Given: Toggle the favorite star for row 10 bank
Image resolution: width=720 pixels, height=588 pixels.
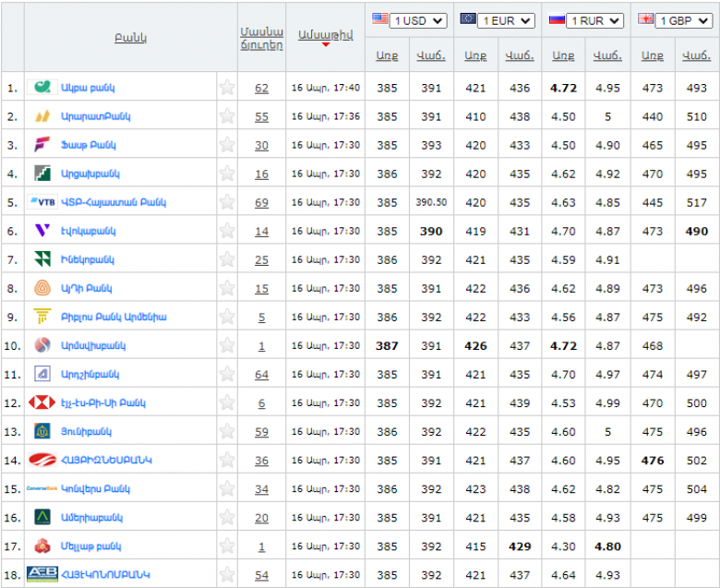Looking at the screenshot, I should (x=227, y=346).
